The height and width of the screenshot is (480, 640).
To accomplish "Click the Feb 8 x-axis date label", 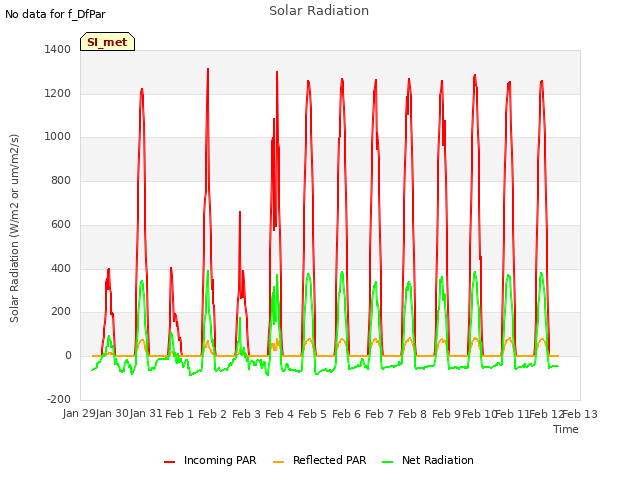I will (412, 414).
